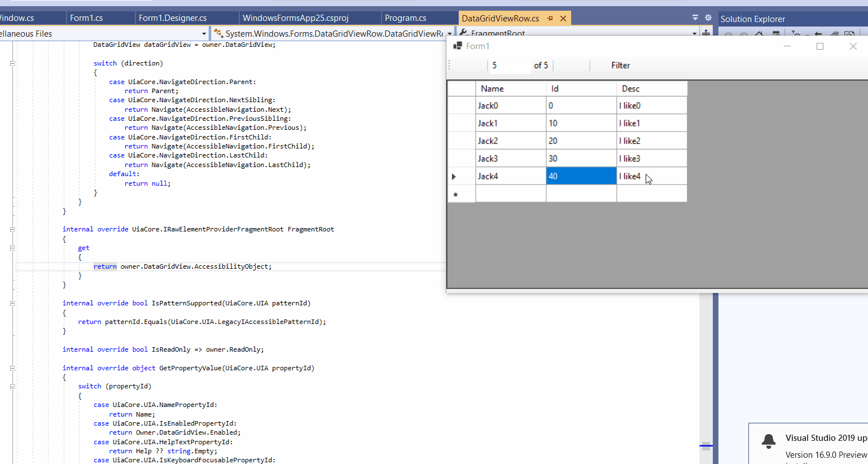Click the 'I like2' cell
868x464 pixels.
(652, 141)
